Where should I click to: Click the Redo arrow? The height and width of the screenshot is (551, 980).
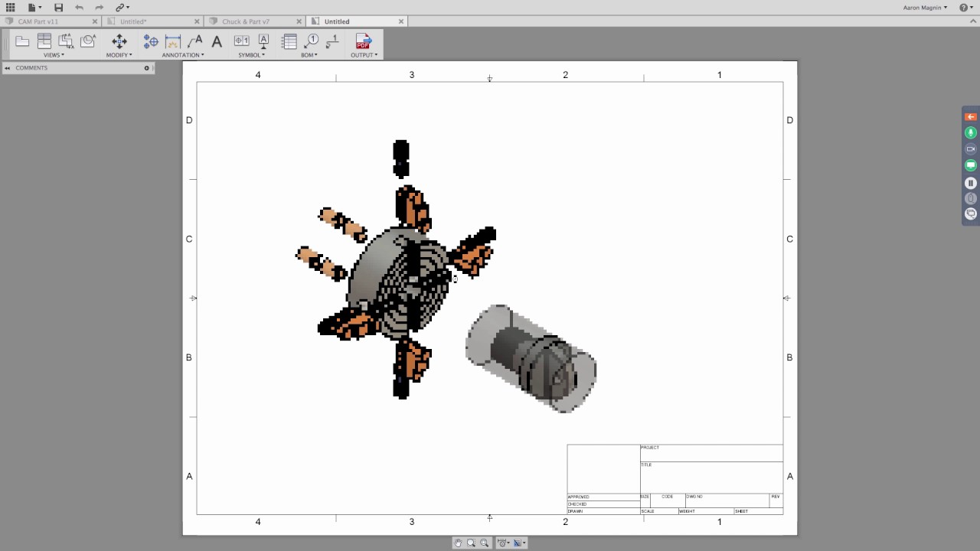pyautogui.click(x=99, y=7)
